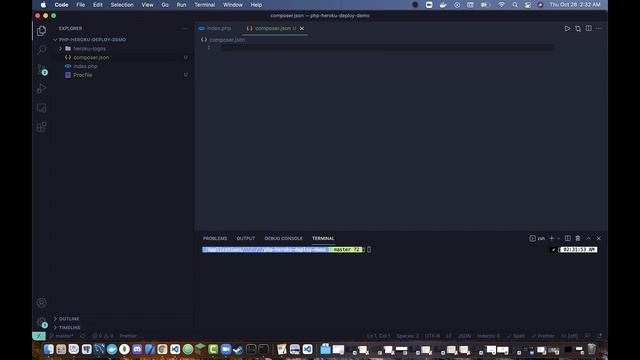
Task: Open the Search view in activity bar
Action: pyautogui.click(x=41, y=50)
